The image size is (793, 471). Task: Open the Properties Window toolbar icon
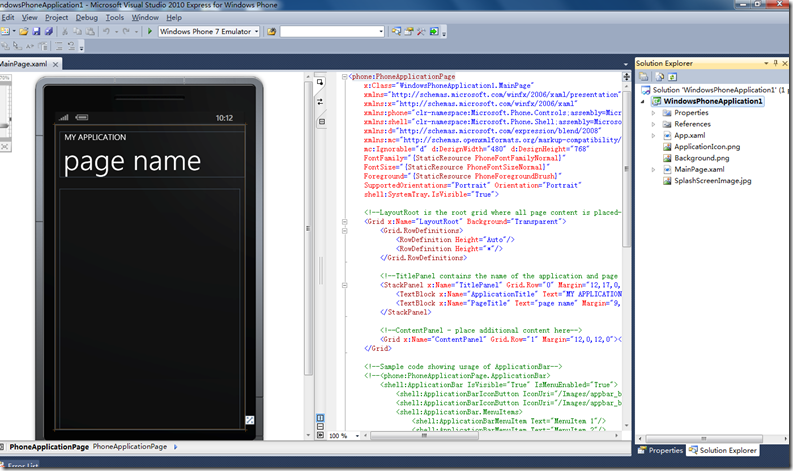pos(409,31)
